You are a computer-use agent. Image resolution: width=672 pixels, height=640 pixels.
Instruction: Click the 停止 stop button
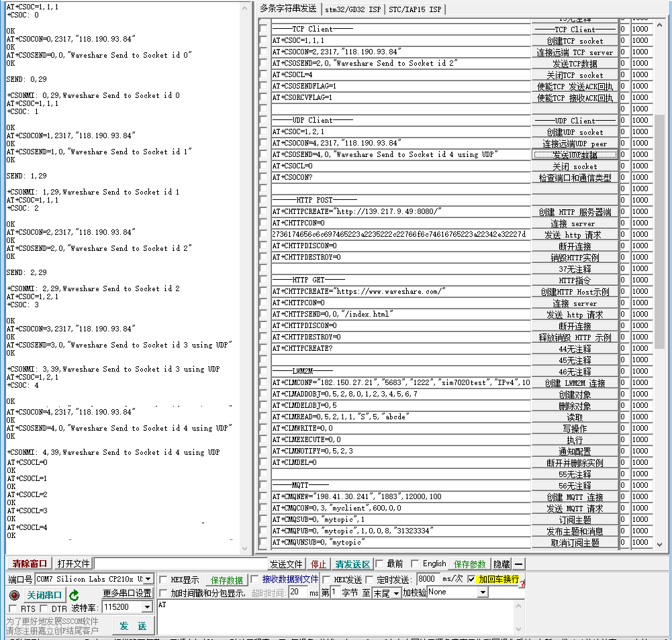pyautogui.click(x=318, y=564)
